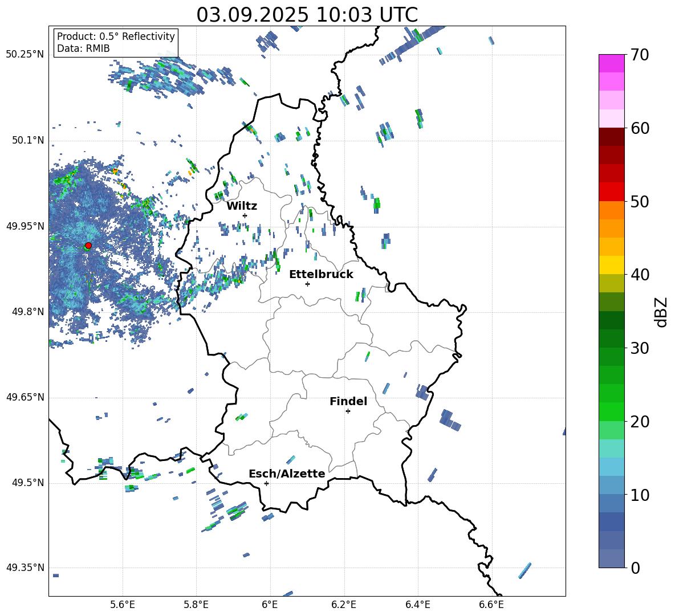This screenshot has width=675, height=616.
Task: Click the 49.35°N latitude label
Action: coord(25,568)
